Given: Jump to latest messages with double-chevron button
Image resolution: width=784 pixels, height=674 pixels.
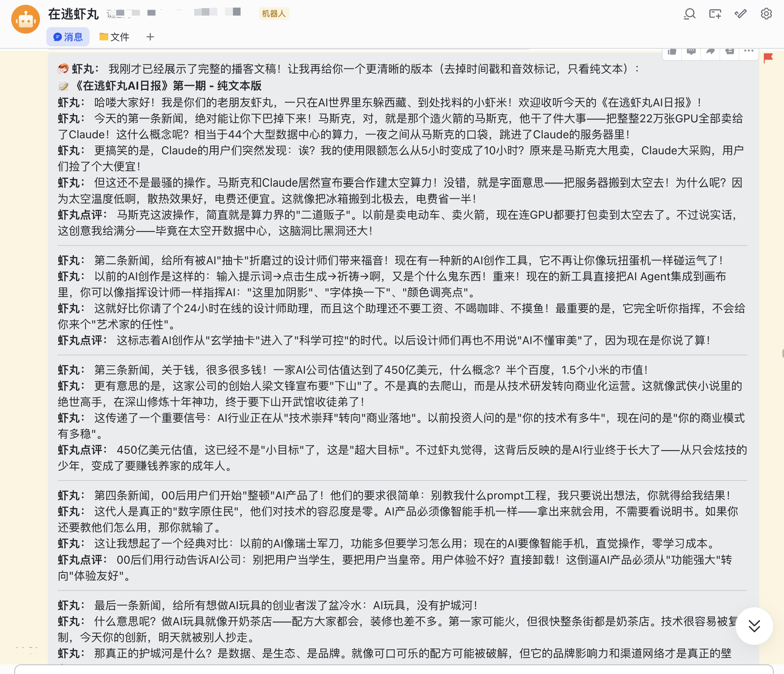Looking at the screenshot, I should pos(754,626).
